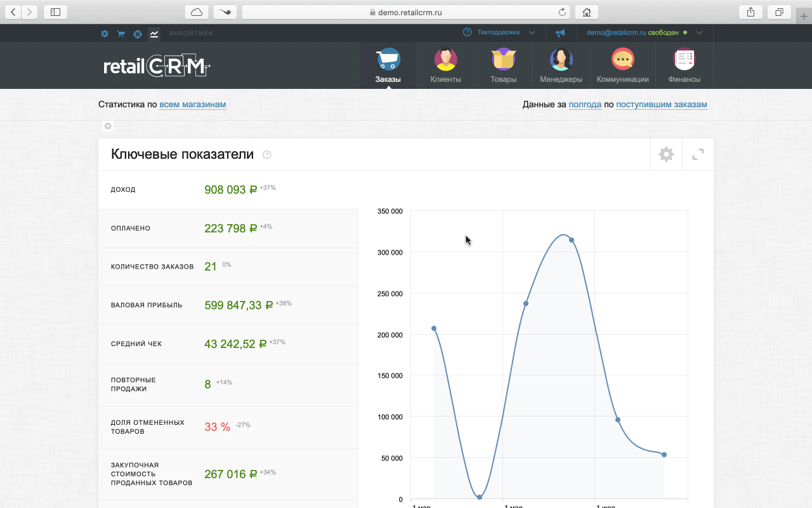Expand the Техподдержка dropdown
The image size is (812, 508).
click(x=499, y=32)
